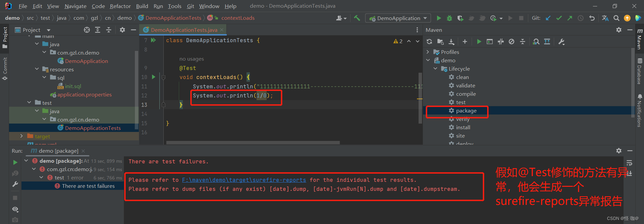Screen dimensions: 644x224
Task: Open the Git menu
Action: (x=191, y=6)
